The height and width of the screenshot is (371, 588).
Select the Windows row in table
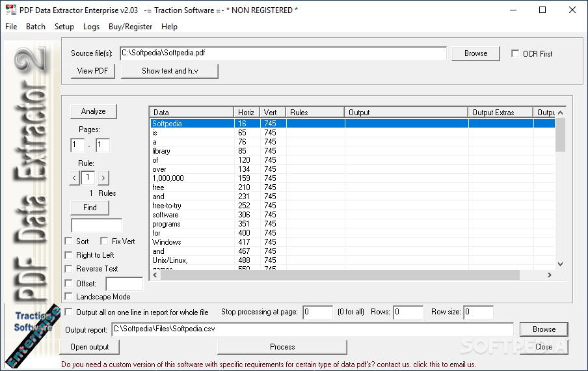click(353, 242)
